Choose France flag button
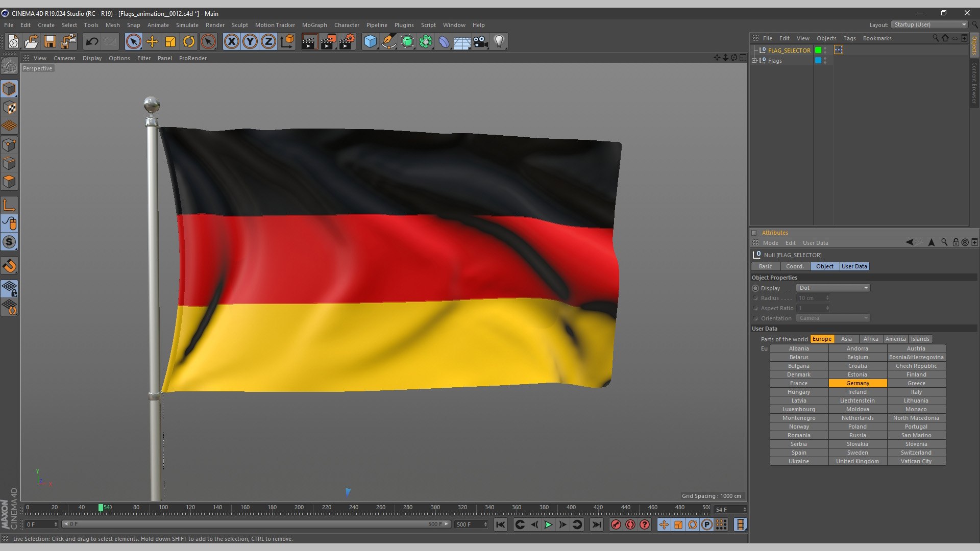Viewport: 980px width, 551px height. click(x=799, y=383)
